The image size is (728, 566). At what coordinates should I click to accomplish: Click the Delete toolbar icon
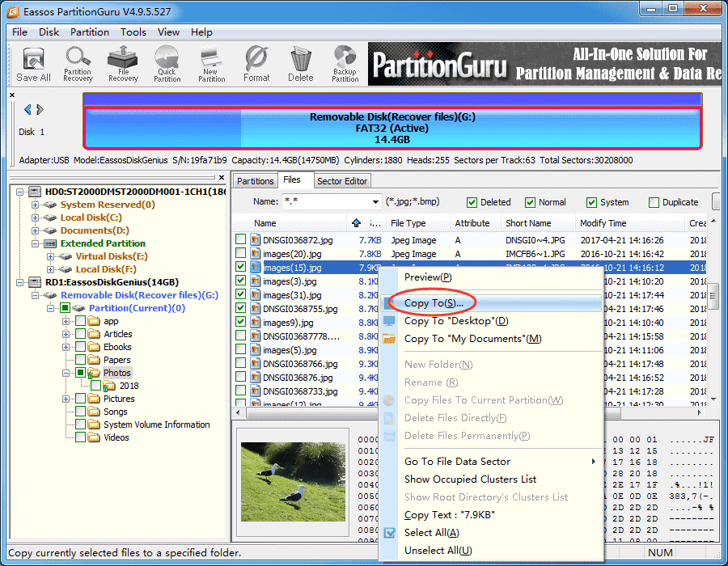300,65
